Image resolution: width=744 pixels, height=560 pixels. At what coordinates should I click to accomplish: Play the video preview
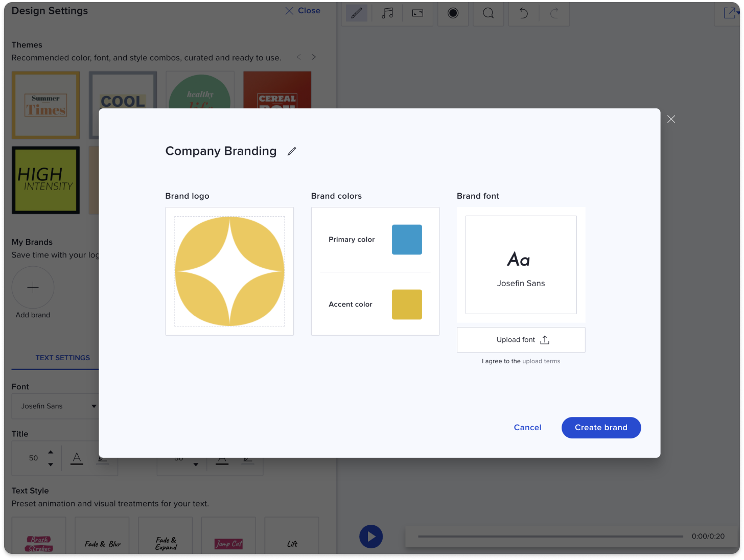pyautogui.click(x=371, y=536)
